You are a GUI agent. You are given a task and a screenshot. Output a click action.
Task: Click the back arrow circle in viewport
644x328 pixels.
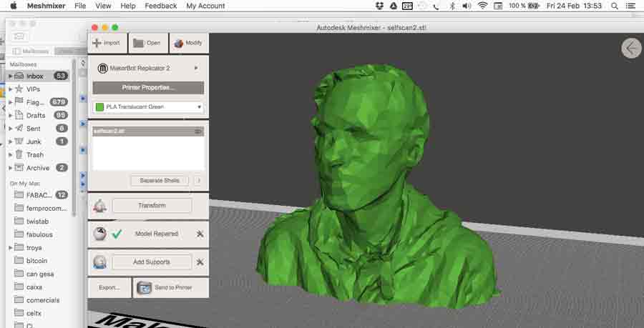631,48
